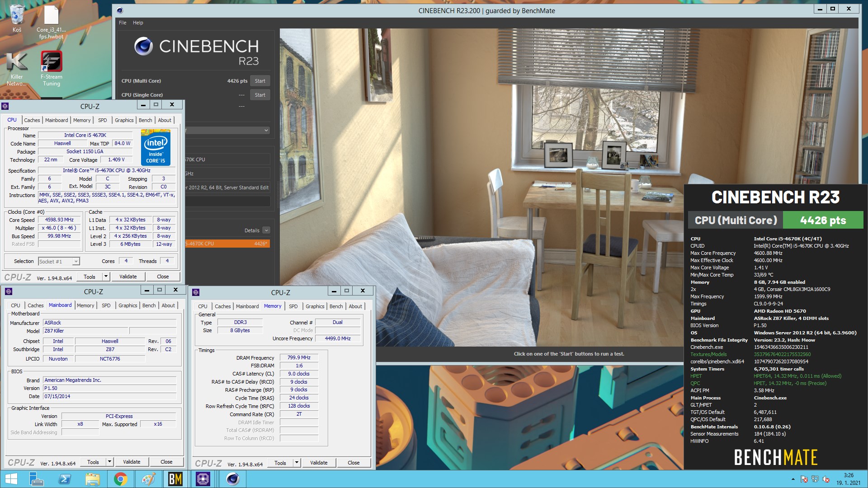This screenshot has height=488, width=868.
Task: Click the Windows Start button
Action: click(11, 479)
